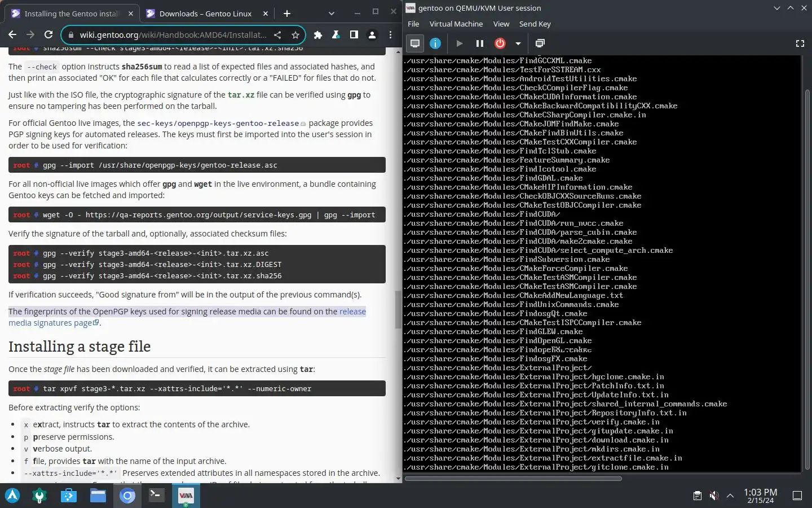Expand the hidden system tray icons
This screenshot has height=508, width=812.
pyautogui.click(x=730, y=496)
